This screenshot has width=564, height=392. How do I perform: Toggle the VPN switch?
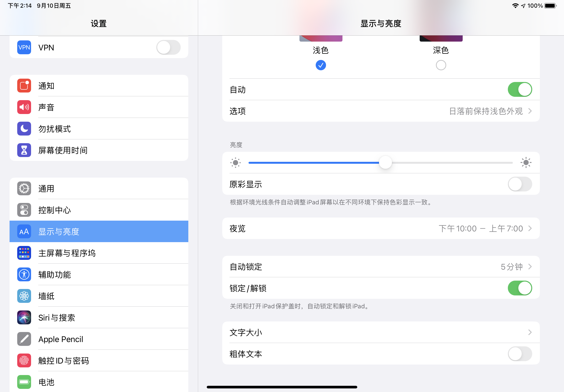click(168, 47)
